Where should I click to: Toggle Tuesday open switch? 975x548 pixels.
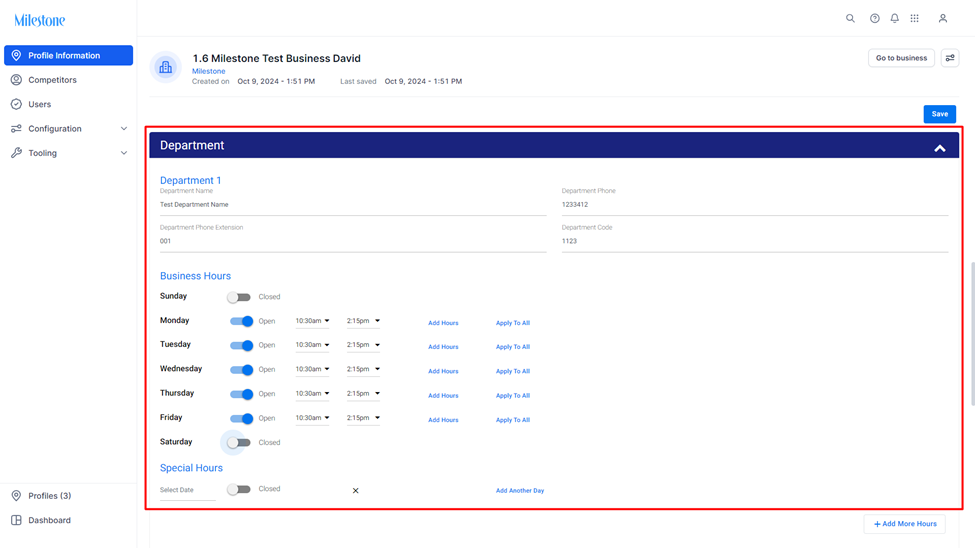click(241, 345)
